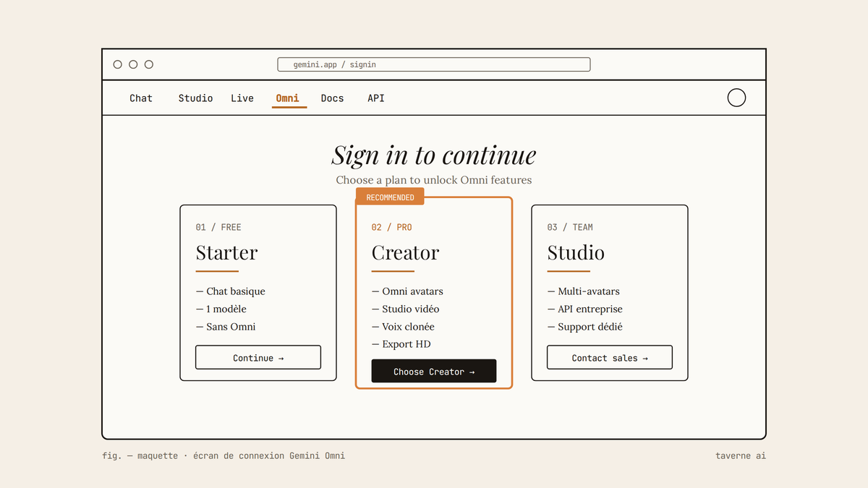The height and width of the screenshot is (488, 868).
Task: Click the profile avatar circle
Action: pos(736,98)
